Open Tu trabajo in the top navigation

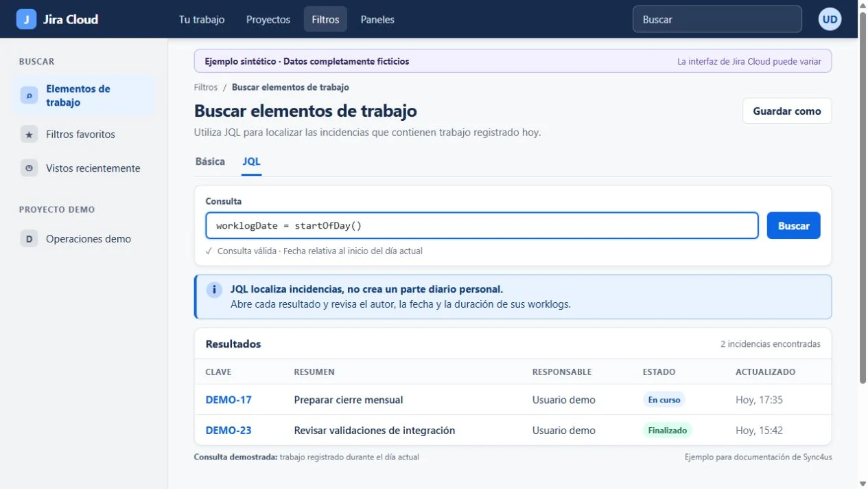click(x=202, y=19)
